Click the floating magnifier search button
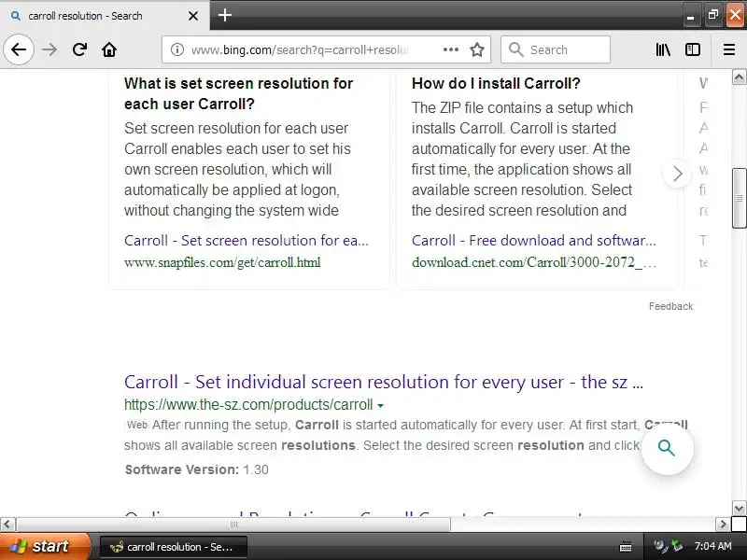 pos(667,448)
